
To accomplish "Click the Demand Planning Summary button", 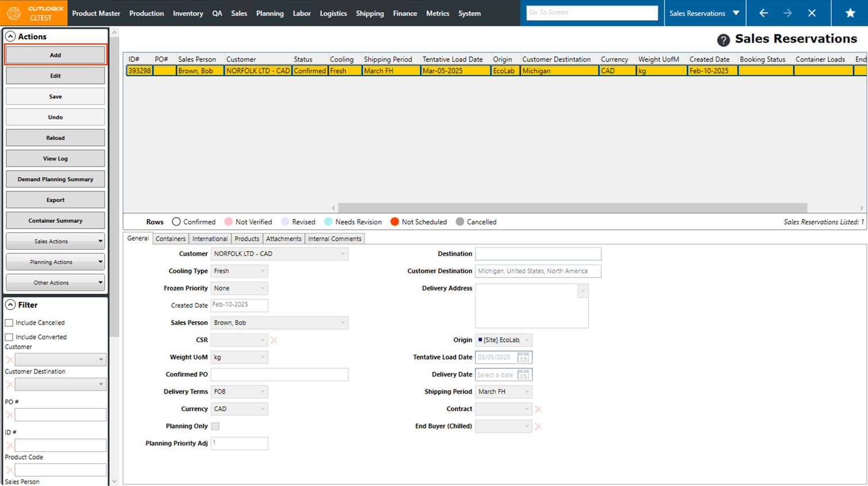I will pos(55,179).
